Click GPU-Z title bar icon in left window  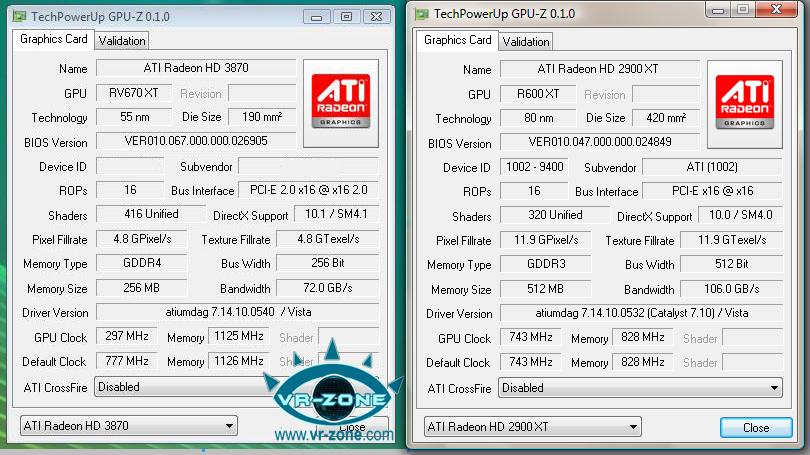(x=19, y=16)
